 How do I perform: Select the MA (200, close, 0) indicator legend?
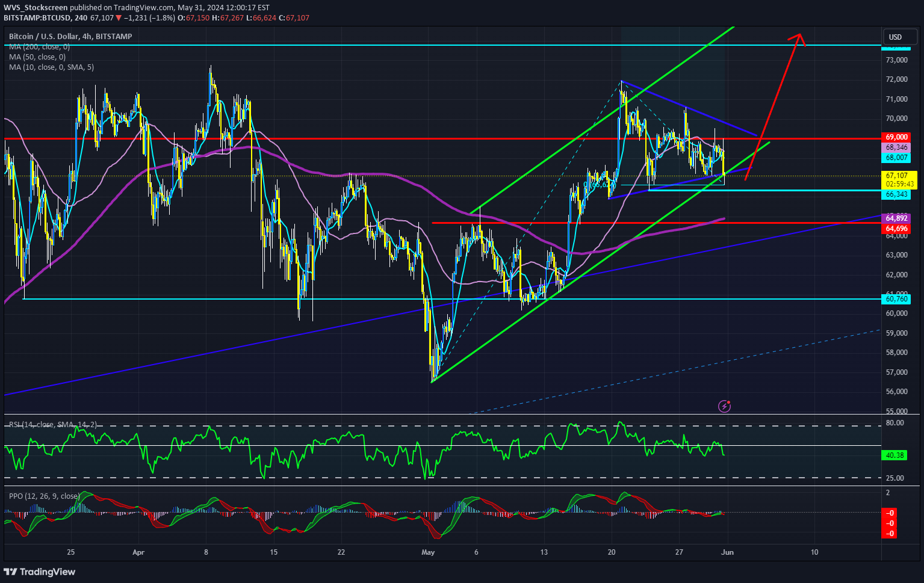click(x=39, y=47)
